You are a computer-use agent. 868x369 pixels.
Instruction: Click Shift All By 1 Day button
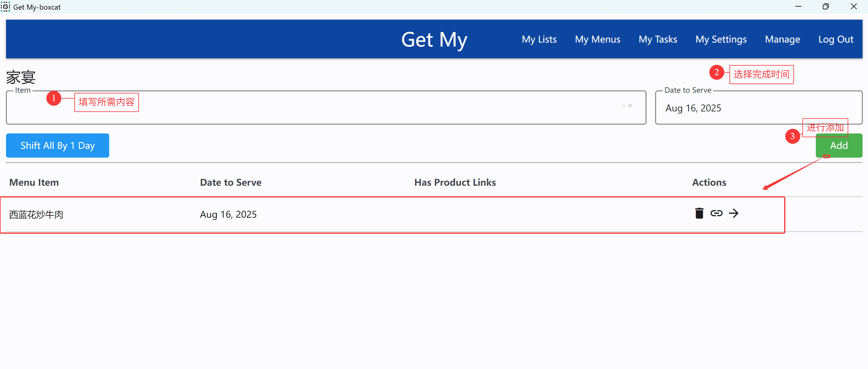pyautogui.click(x=58, y=145)
